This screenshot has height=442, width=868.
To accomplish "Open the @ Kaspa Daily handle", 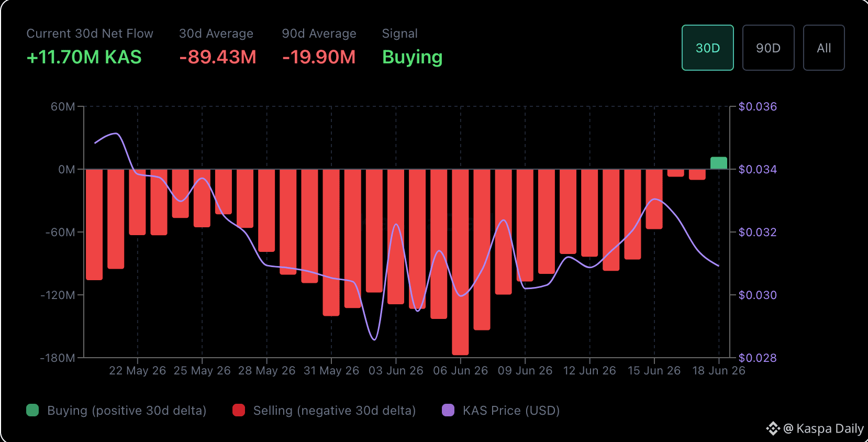I will click(824, 428).
